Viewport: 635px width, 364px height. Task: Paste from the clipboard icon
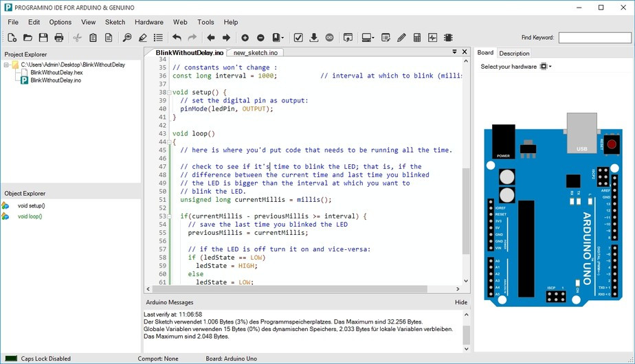click(x=93, y=38)
